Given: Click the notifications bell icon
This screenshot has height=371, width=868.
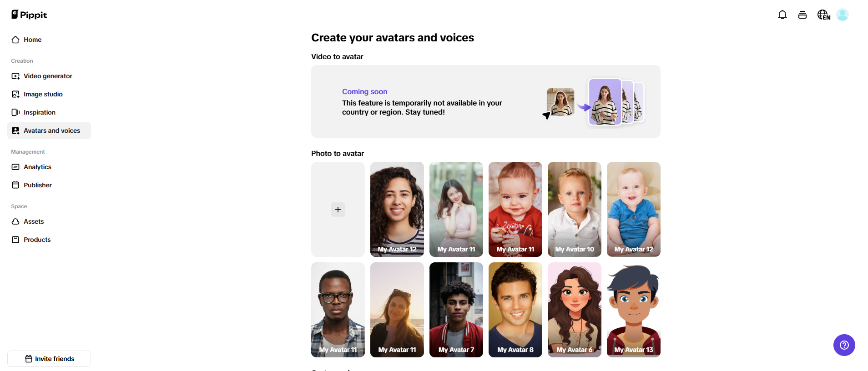Looking at the screenshot, I should point(782,15).
